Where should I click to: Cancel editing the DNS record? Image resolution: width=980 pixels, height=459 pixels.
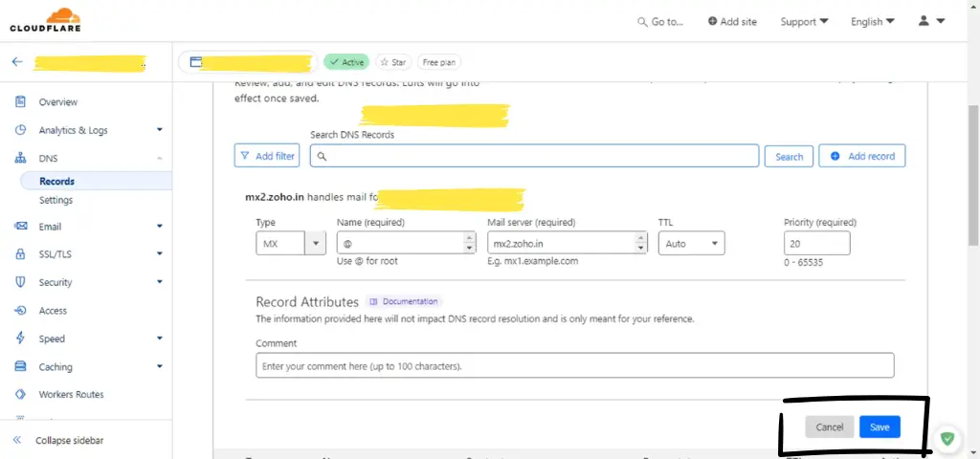click(x=829, y=427)
